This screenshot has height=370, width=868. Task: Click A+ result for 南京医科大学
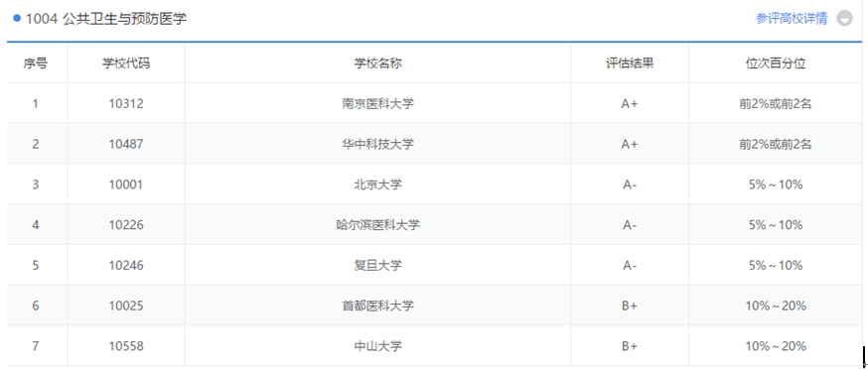tap(630, 103)
